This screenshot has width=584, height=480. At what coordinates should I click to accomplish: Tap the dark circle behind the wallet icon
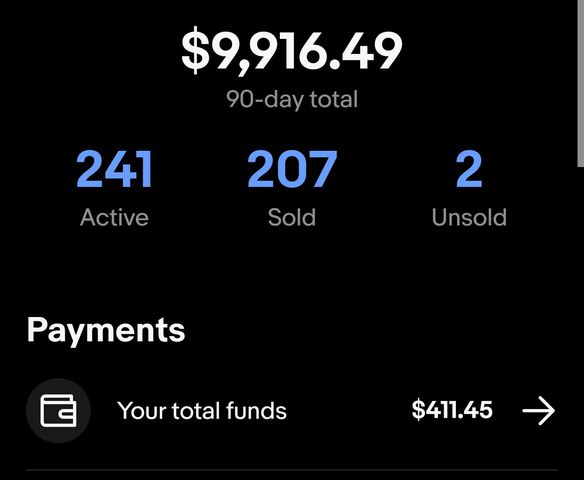(x=58, y=411)
